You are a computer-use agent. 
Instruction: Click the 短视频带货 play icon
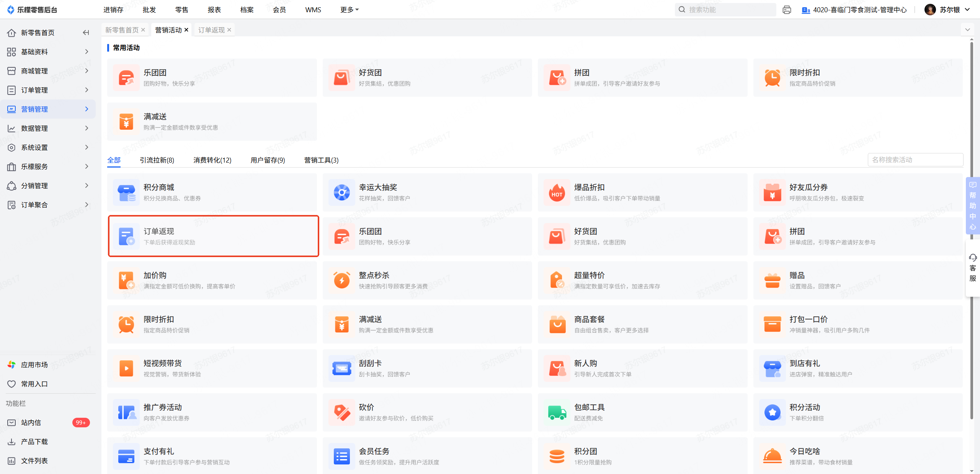click(x=126, y=368)
